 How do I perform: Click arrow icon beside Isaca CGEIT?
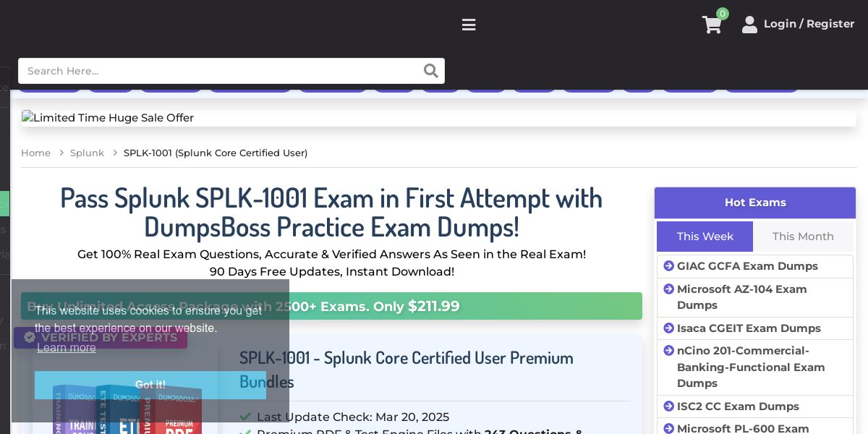click(668, 328)
